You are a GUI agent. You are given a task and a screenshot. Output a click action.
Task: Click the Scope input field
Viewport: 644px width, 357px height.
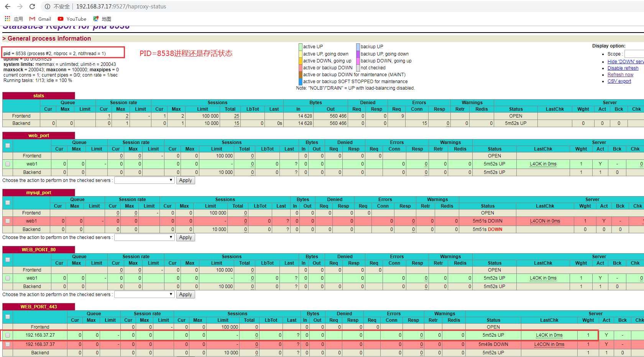[x=634, y=54]
